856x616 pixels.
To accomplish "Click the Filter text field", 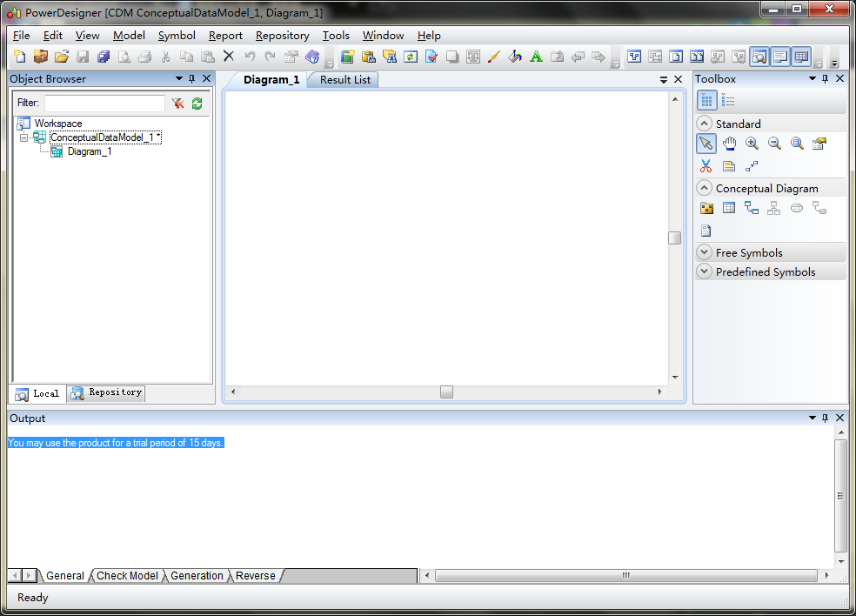I will (104, 104).
